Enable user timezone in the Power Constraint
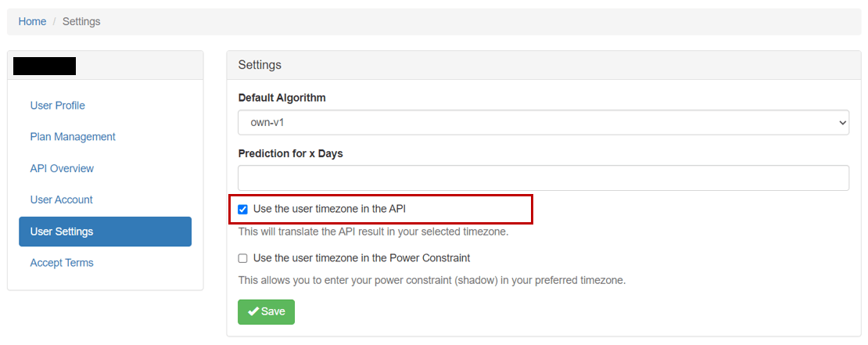Viewport: 868px width, 345px height. click(242, 258)
